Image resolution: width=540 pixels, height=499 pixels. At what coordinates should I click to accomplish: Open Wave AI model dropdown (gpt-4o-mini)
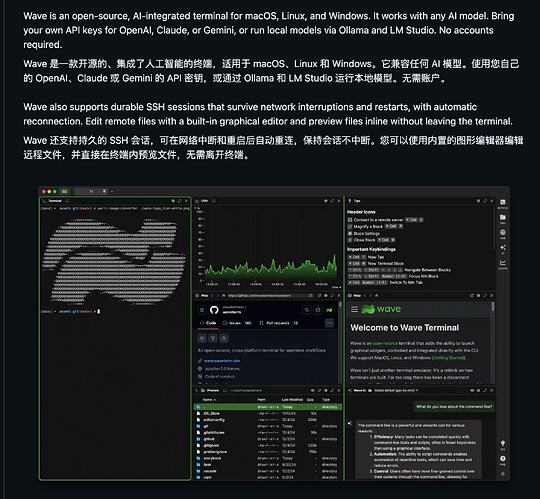pos(396,390)
